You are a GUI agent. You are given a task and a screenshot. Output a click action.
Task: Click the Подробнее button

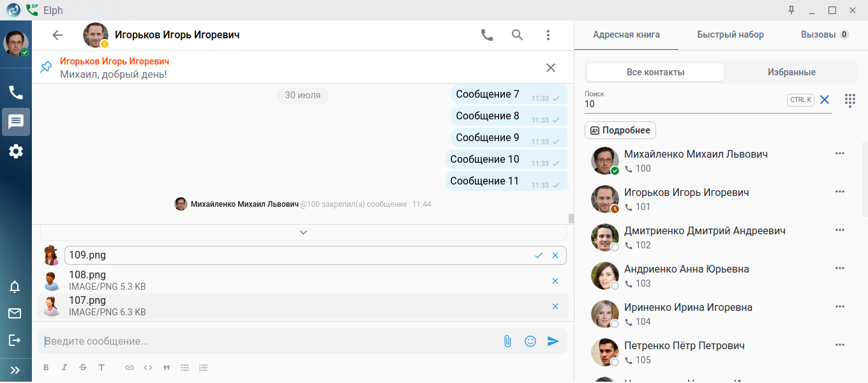point(620,130)
